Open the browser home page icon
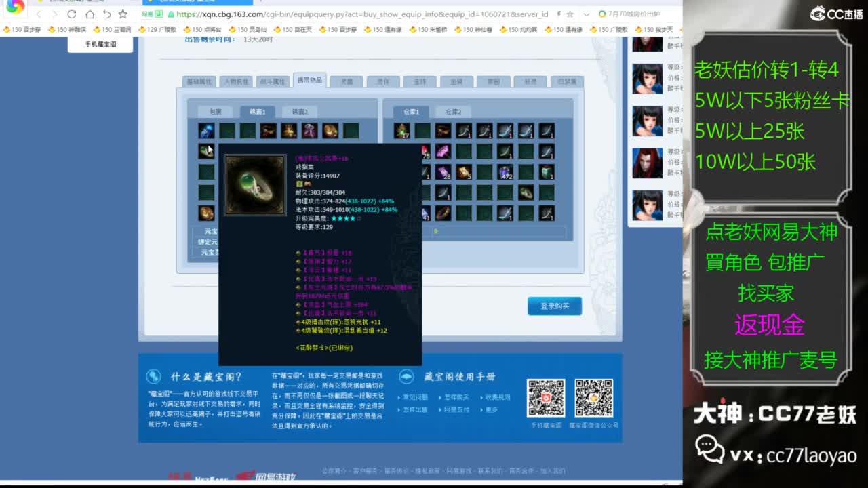The image size is (868, 488). [90, 14]
